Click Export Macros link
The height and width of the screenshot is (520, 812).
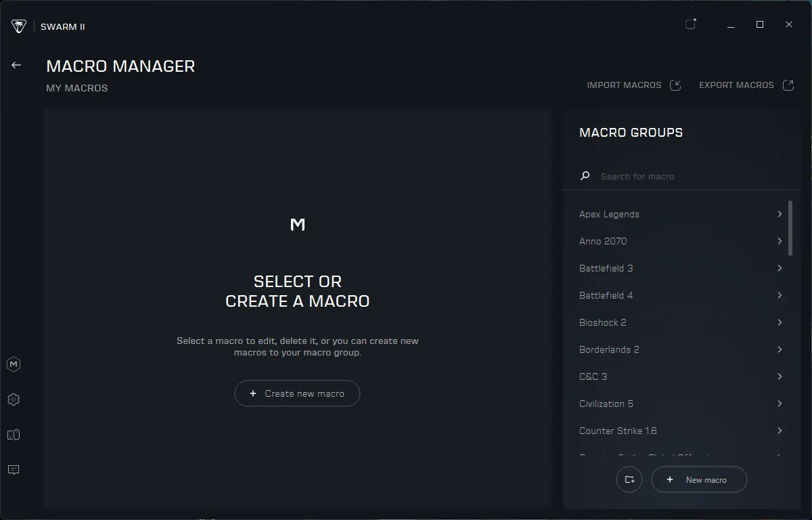click(x=736, y=85)
